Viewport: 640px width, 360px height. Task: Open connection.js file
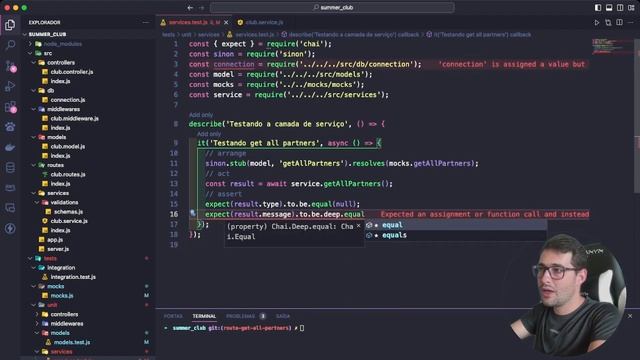pyautogui.click(x=67, y=100)
